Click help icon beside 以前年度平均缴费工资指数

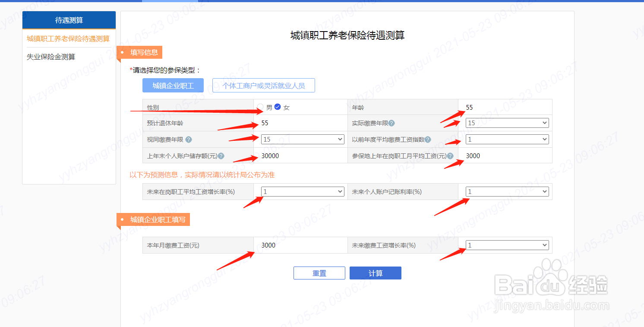[428, 140]
